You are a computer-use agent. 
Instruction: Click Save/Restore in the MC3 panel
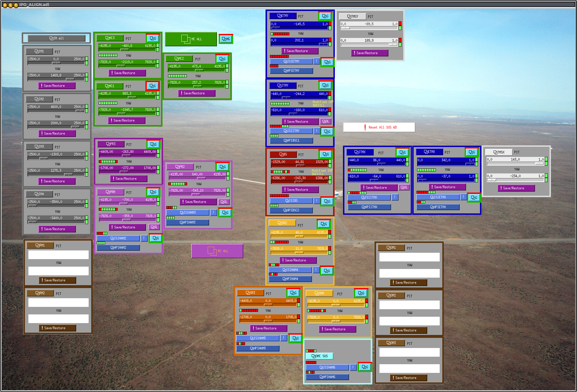coord(127,73)
